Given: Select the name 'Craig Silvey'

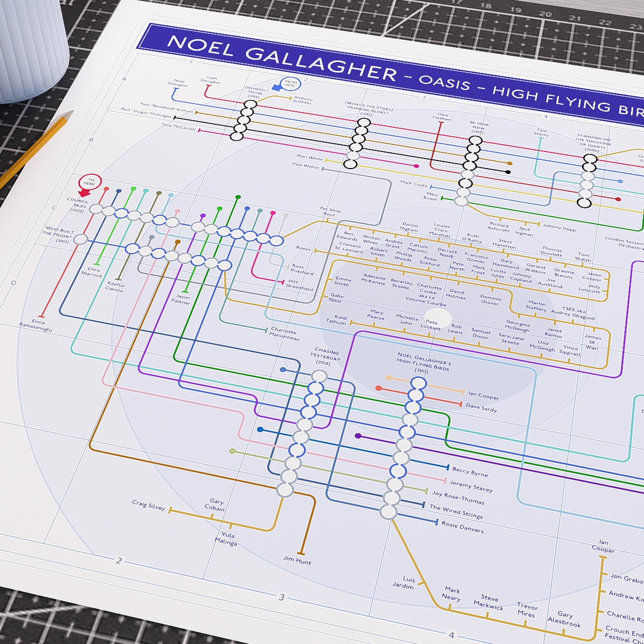Looking at the screenshot, I should click(149, 505).
